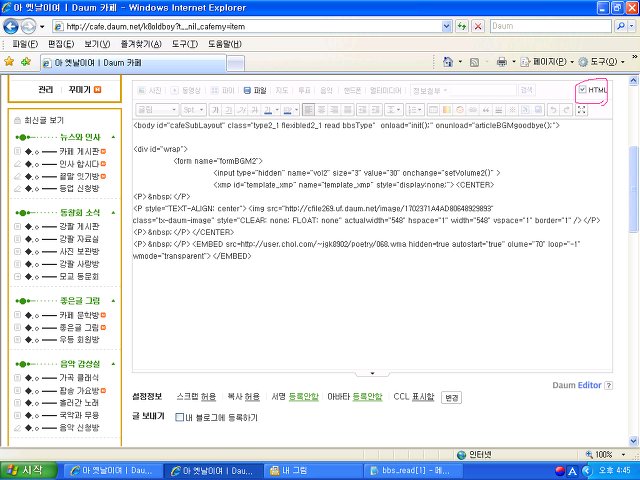Check 내 블로그에 등록하기 box
640x480 pixels.
coord(179,417)
